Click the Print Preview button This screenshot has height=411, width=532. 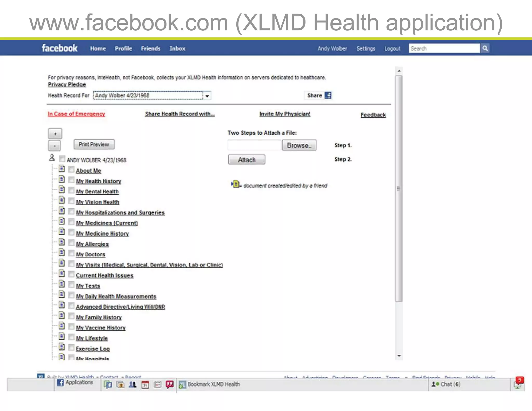tap(94, 144)
